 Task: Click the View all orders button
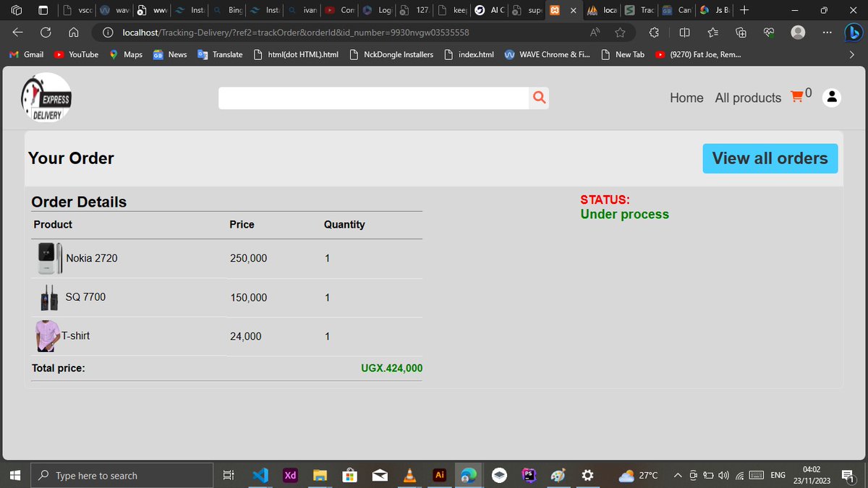pyautogui.click(x=770, y=158)
